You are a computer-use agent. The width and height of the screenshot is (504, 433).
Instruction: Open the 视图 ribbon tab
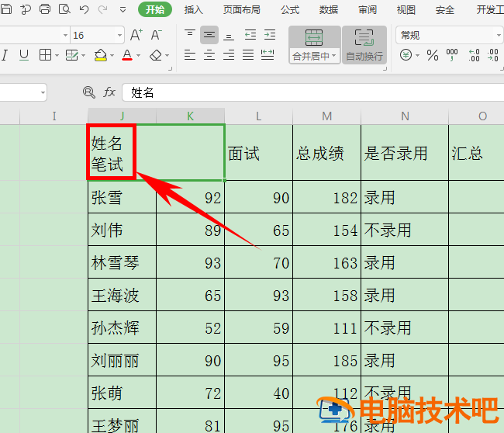pos(406,10)
